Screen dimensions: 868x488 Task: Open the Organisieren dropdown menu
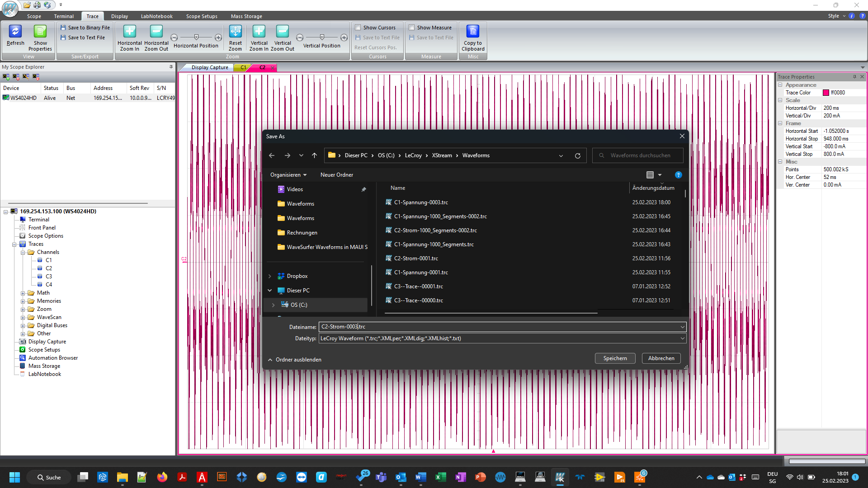(x=288, y=175)
